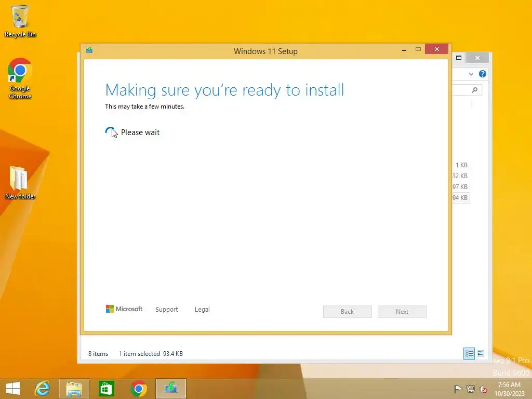Close the File Explorer window behind
532x399 pixels.
click(x=477, y=58)
